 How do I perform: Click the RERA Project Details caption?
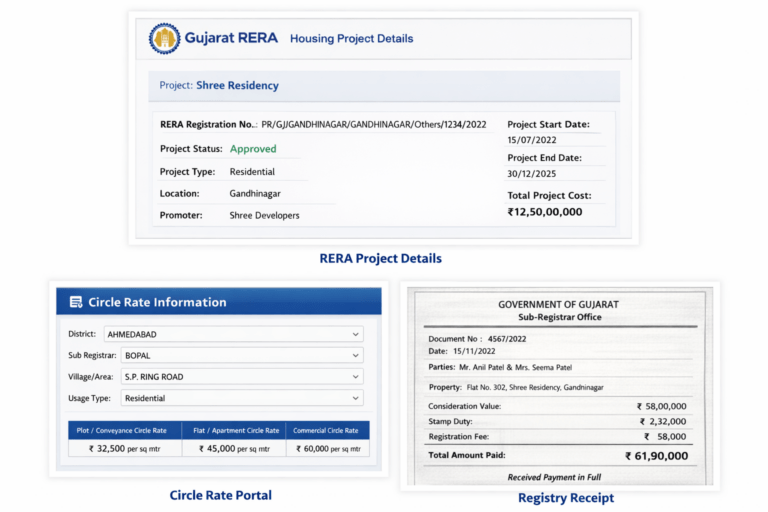point(381,258)
